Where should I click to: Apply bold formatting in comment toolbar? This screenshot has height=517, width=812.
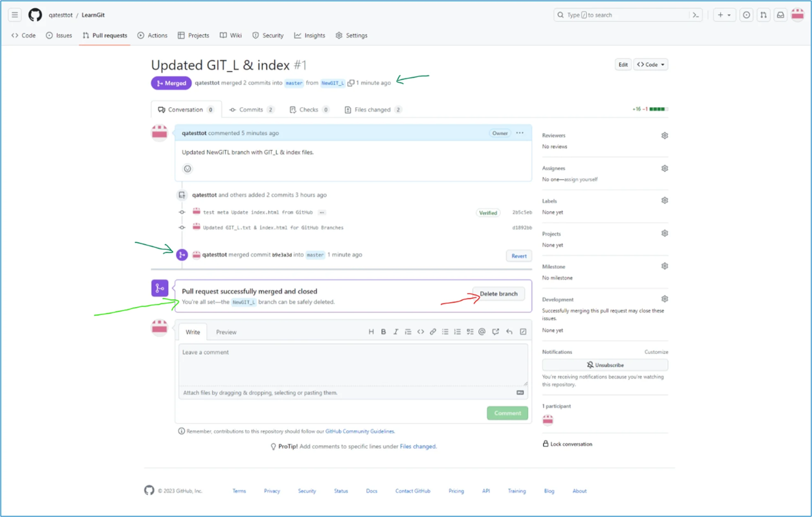(x=383, y=332)
